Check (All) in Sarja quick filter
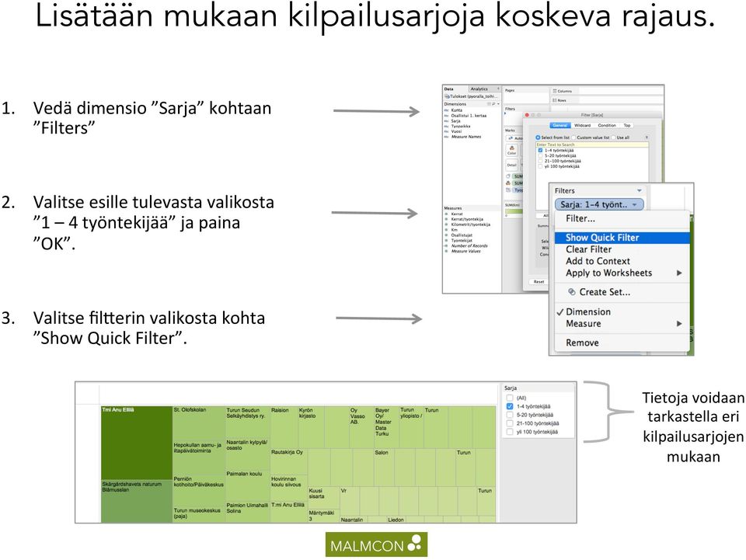The height and width of the screenshot is (560, 746). coord(510,398)
